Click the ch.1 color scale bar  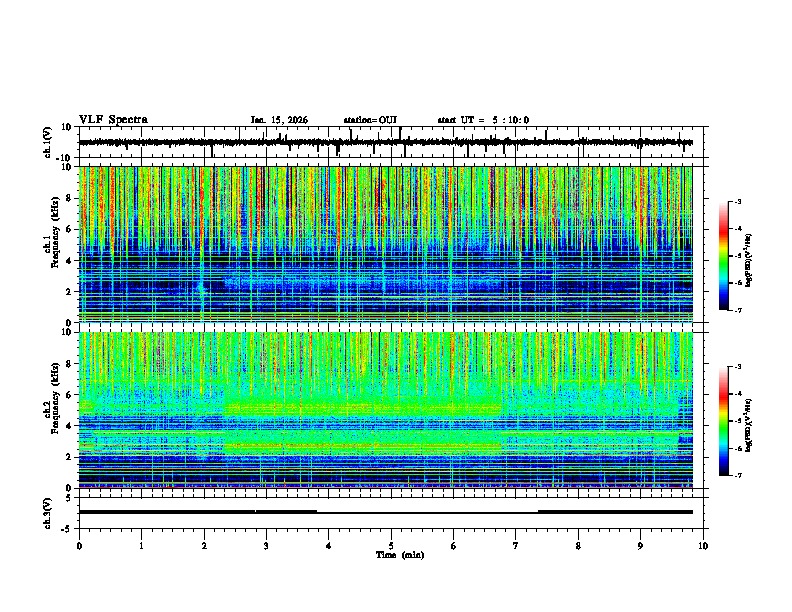tap(724, 255)
